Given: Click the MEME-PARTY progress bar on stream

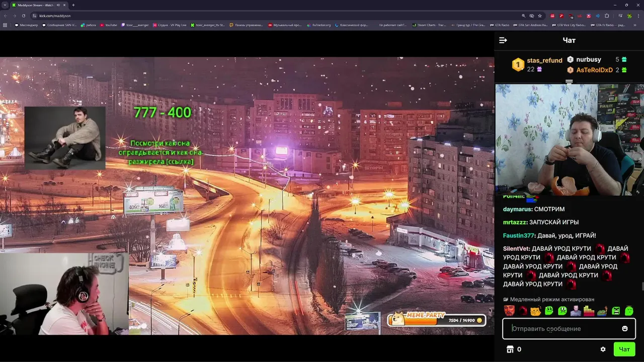Looking at the screenshot, I should point(436,320).
